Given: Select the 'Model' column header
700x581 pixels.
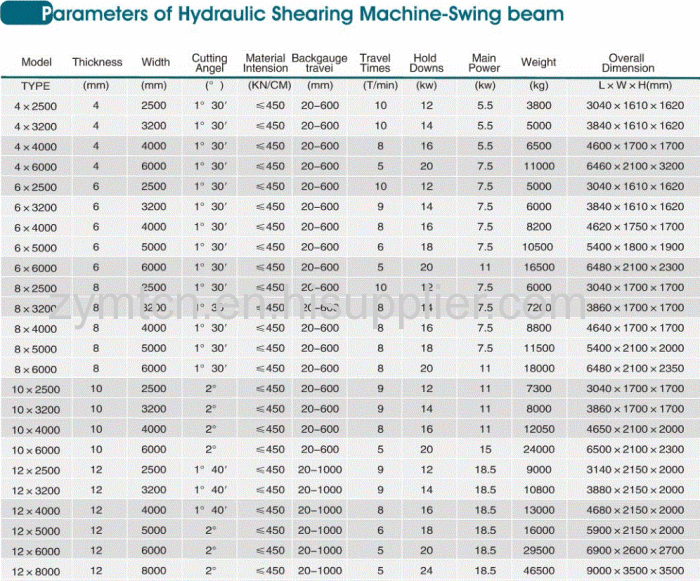Looking at the screenshot, I should [37, 62].
